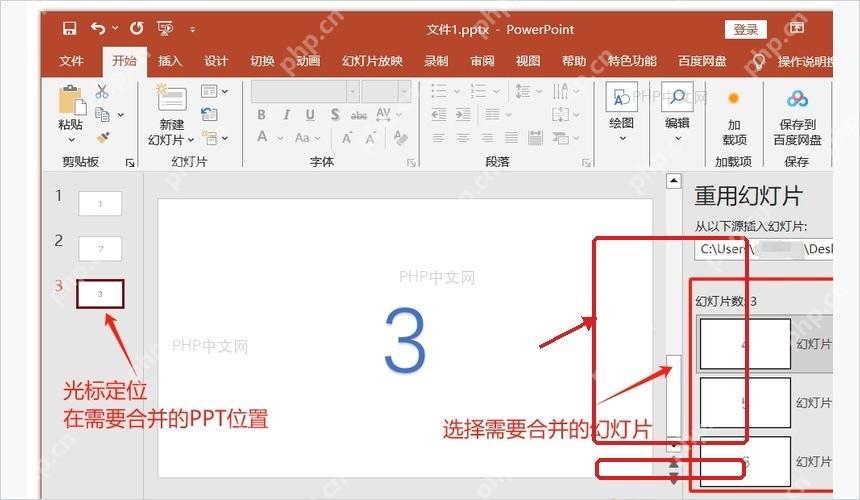
Task: Apply text shadow with the S icon
Action: [x=335, y=115]
